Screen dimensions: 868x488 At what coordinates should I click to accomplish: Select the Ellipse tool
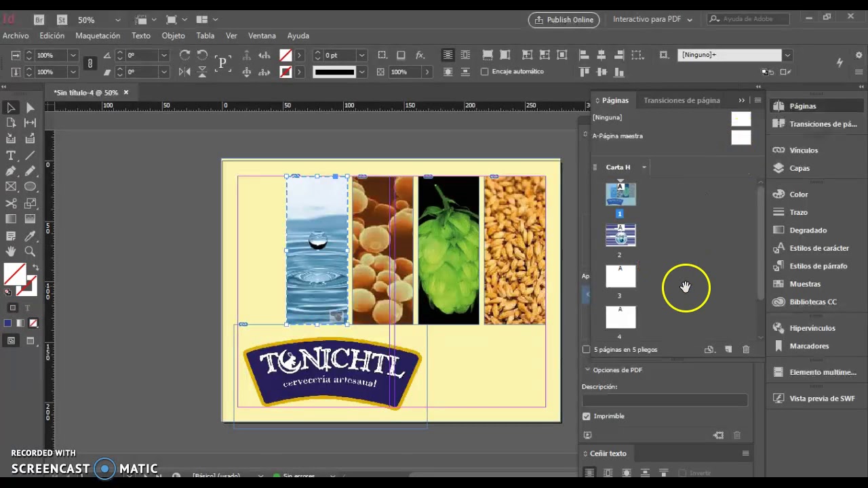pyautogui.click(x=30, y=187)
